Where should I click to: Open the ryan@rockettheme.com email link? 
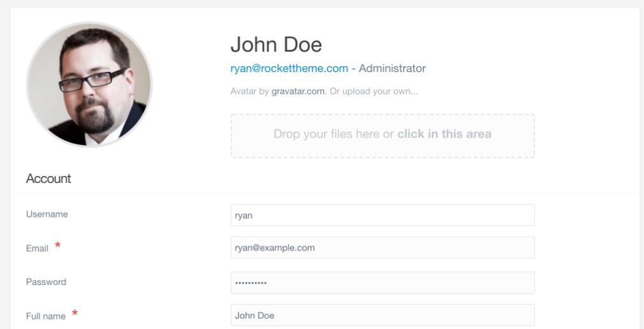point(289,68)
